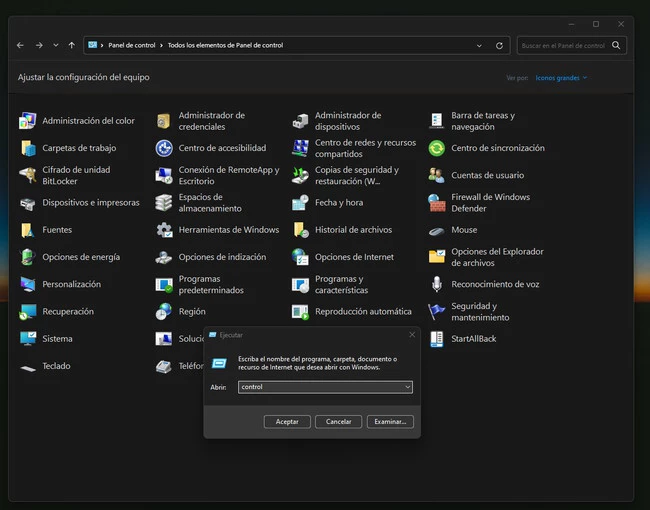The width and height of the screenshot is (650, 510).
Task: Click the search magnifier icon
Action: click(x=616, y=45)
